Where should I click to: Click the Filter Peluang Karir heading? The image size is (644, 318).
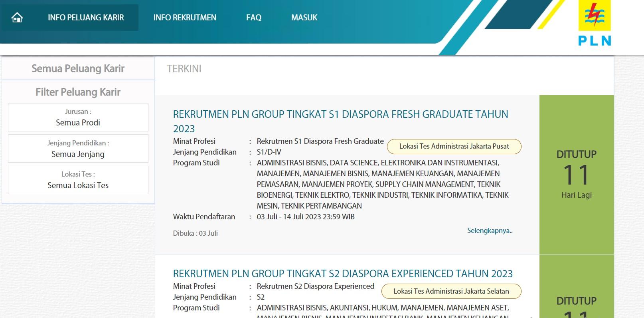coord(78,92)
